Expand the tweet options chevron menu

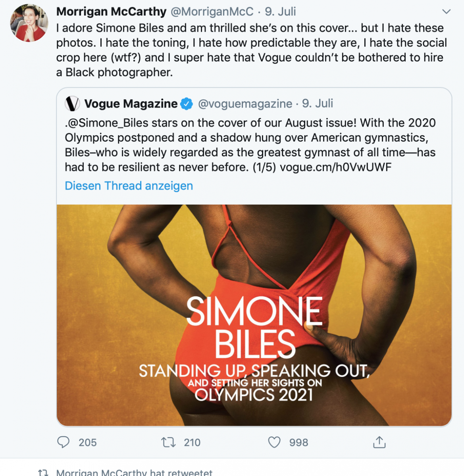(447, 12)
